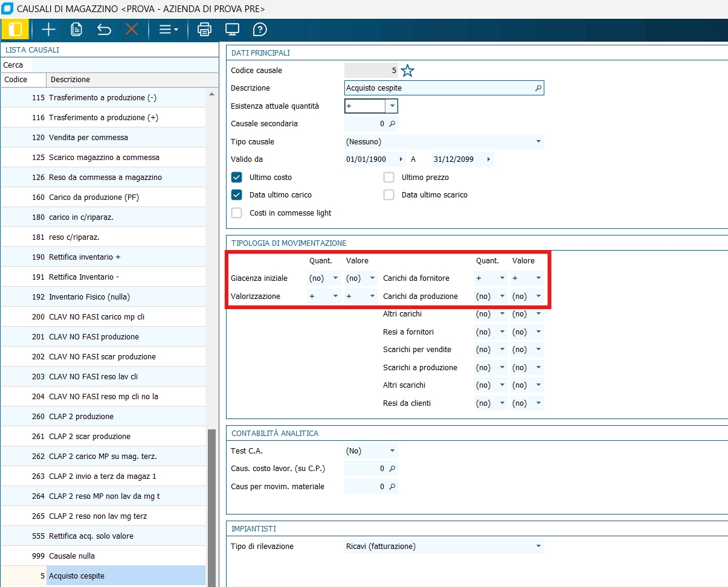This screenshot has height=587, width=728.
Task: Expand Esistenza attuale quantità dropdown
Action: 392,106
